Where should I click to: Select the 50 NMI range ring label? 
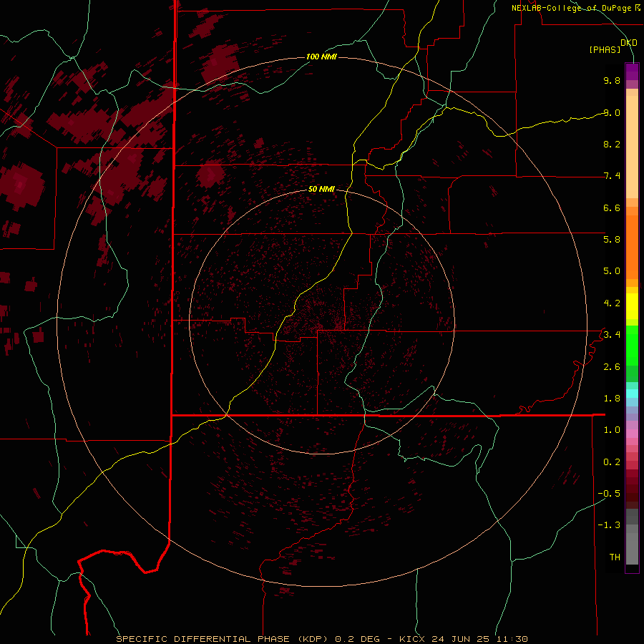coord(321,189)
